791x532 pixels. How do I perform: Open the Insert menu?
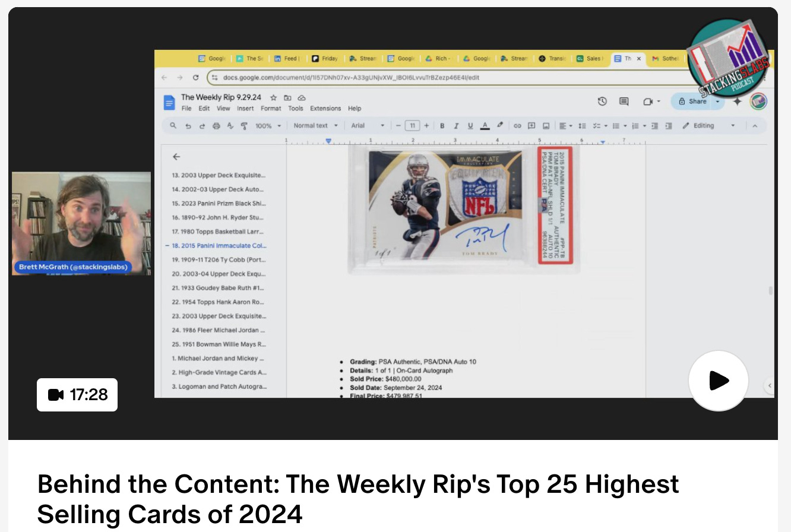(x=245, y=109)
